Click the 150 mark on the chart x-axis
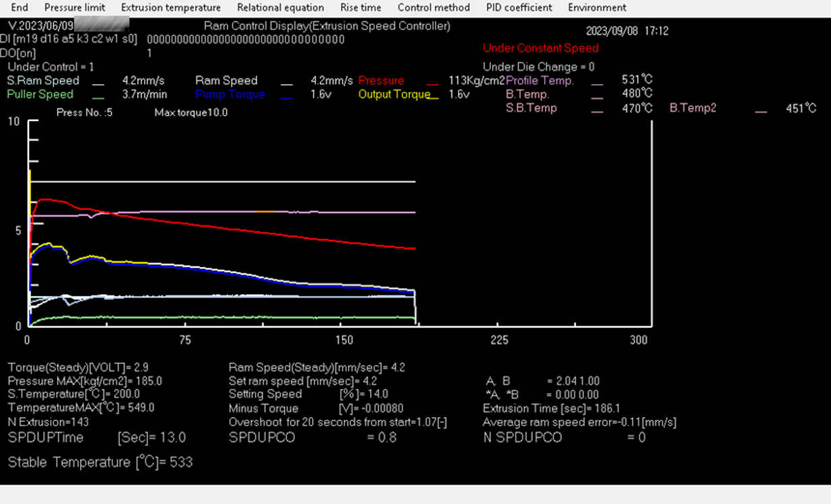This screenshot has width=831, height=504. point(344,340)
